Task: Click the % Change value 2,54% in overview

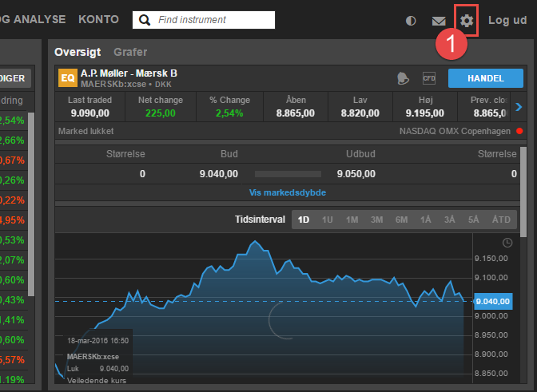Action: [x=229, y=113]
